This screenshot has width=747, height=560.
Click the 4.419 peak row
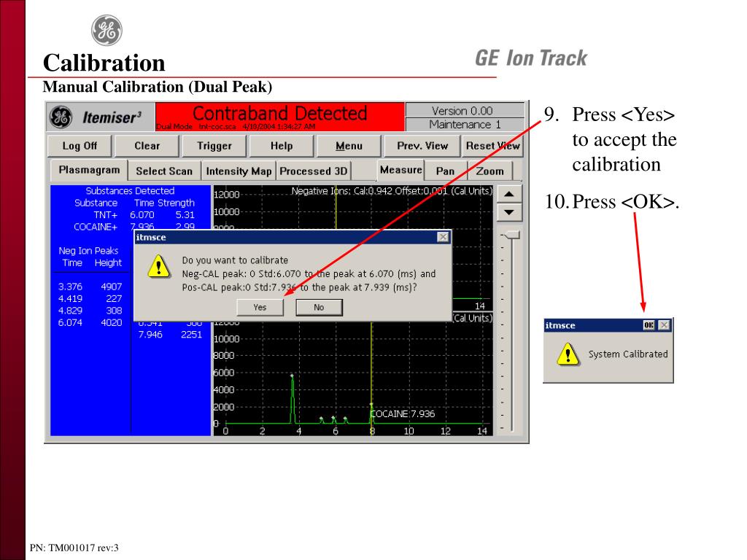(90, 298)
